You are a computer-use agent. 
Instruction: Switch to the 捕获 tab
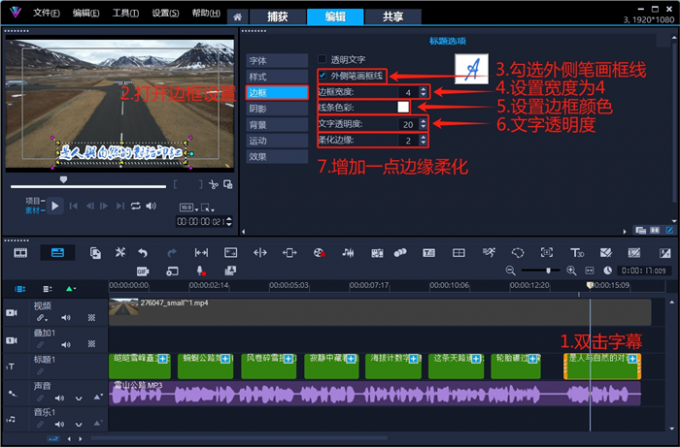(278, 17)
